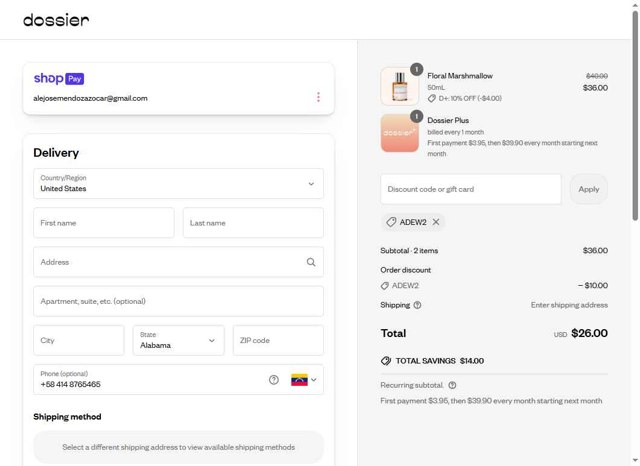Click the address search magnifier icon
The height and width of the screenshot is (466, 640).
coord(311,262)
